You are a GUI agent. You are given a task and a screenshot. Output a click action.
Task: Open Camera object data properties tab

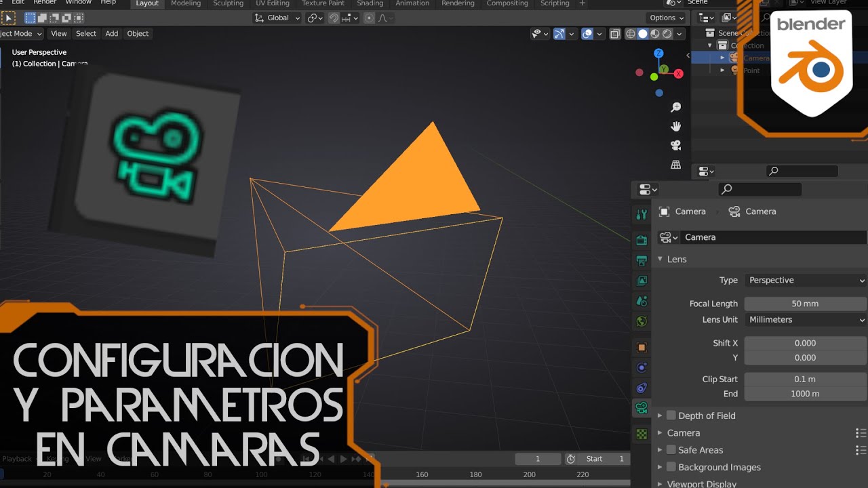pos(642,408)
